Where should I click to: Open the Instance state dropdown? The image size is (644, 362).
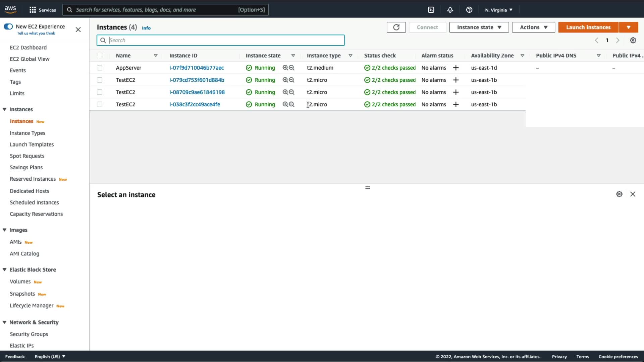[479, 27]
